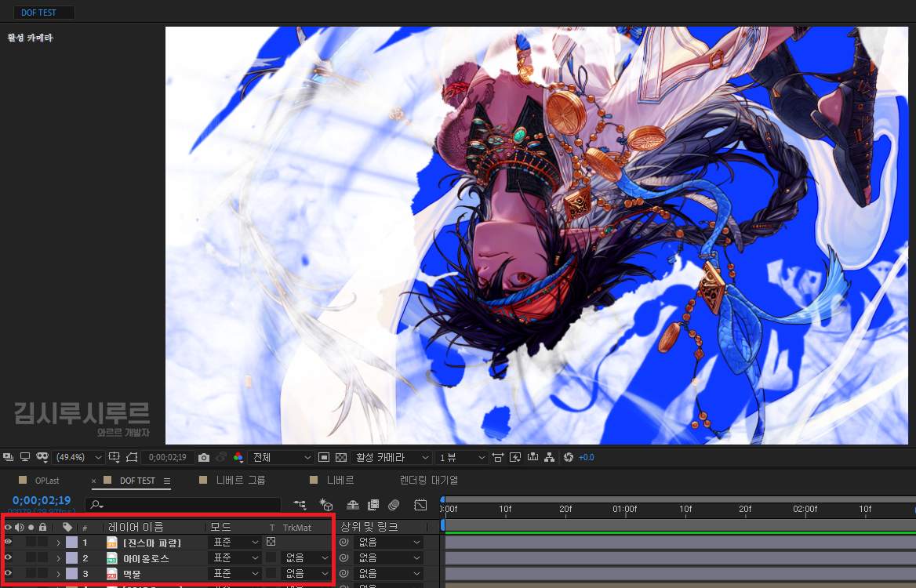Image resolution: width=916 pixels, height=588 pixels.
Task: Toggle solo box for 진스마 파랑 layer
Action: point(31,543)
